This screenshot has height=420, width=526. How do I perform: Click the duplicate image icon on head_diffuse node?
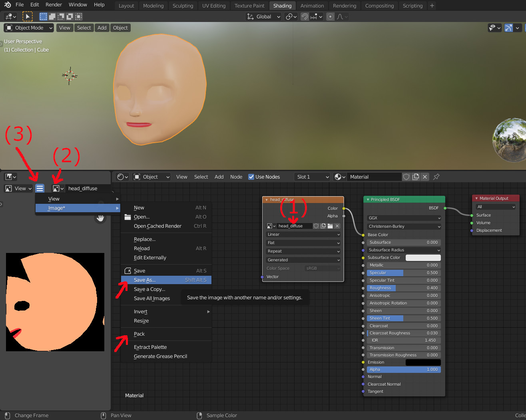[x=323, y=226]
